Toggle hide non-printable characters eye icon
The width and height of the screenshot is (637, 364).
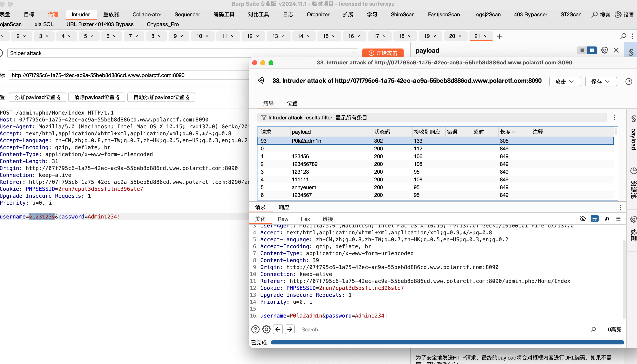[x=583, y=219]
